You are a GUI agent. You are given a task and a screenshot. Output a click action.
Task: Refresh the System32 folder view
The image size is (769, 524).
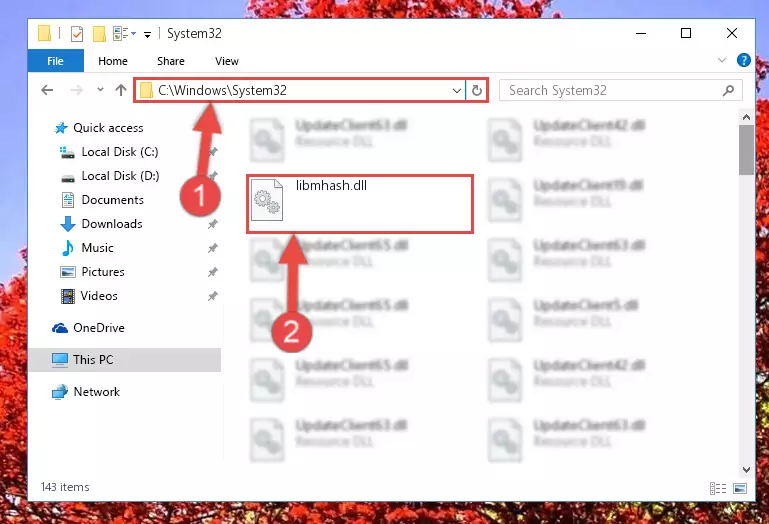coord(476,91)
